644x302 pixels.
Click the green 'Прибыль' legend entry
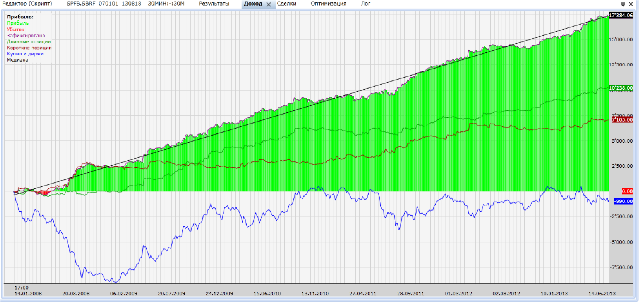click(18, 23)
